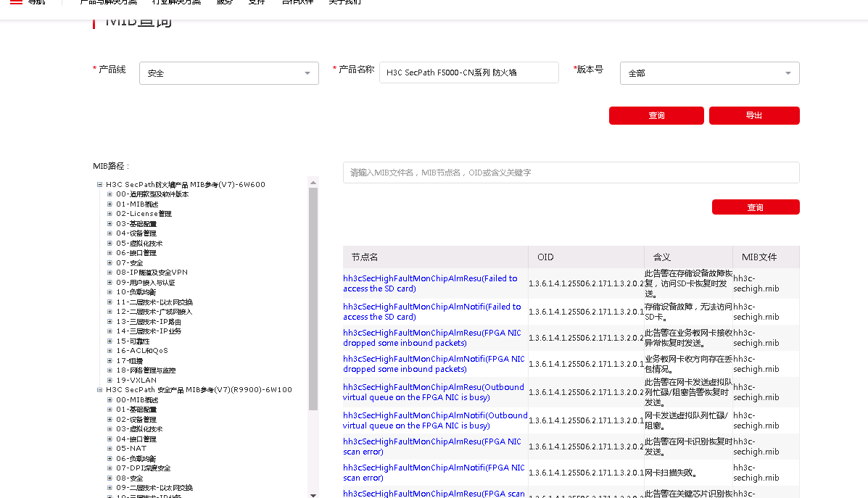Image resolution: width=868 pixels, height=498 pixels.
Task: Open hh3cSecHighFaultMonChipAlmResu(FPGA NIC dropped some inbound packets) link
Action: pos(431,338)
